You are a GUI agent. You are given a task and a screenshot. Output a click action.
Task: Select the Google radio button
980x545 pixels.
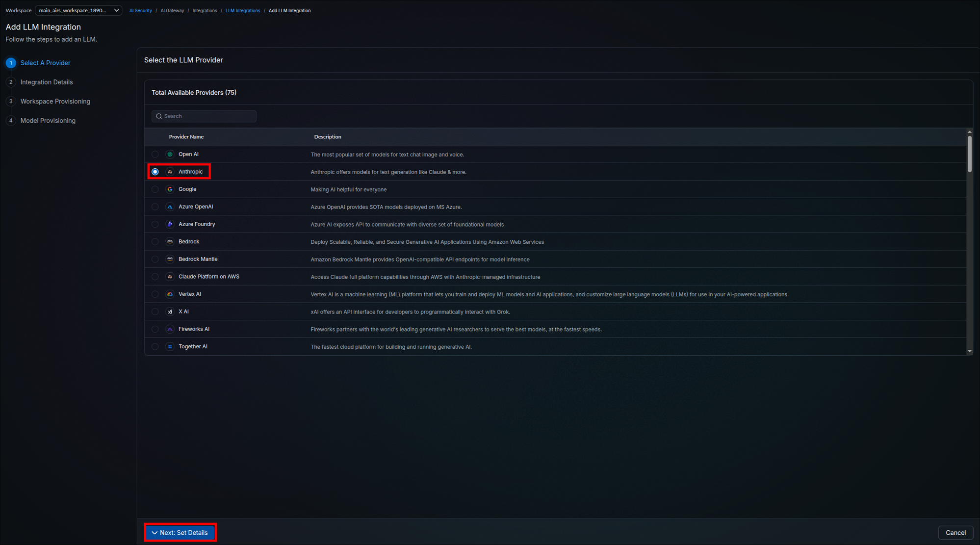[x=155, y=189]
